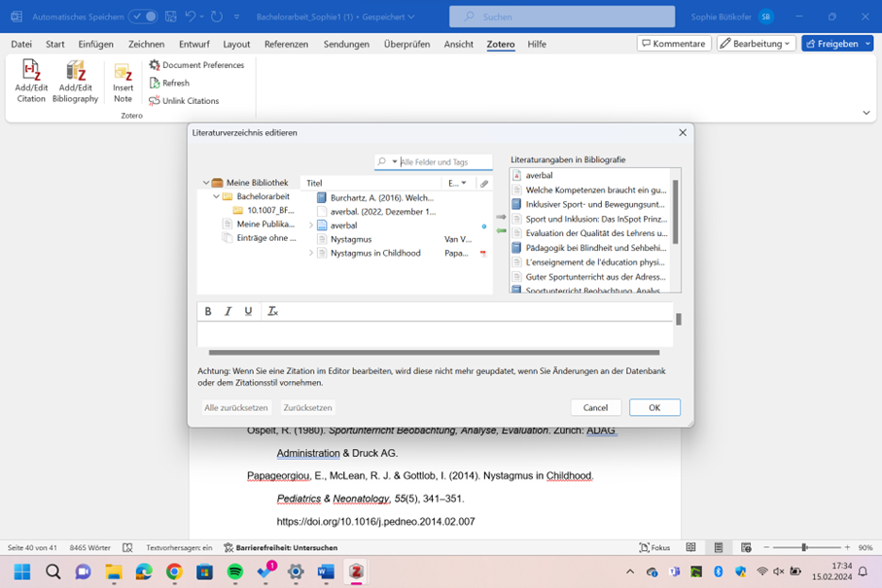The width and height of the screenshot is (882, 588).
Task: Click the Undo icon in title bar
Action: (x=191, y=17)
